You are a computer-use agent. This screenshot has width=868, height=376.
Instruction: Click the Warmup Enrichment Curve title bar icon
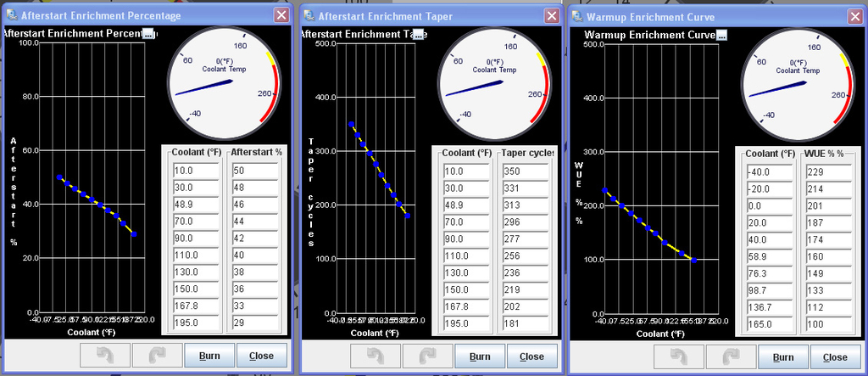click(577, 16)
